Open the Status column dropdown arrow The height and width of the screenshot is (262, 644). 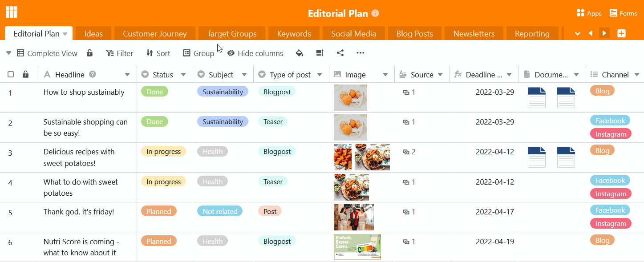coord(183,75)
